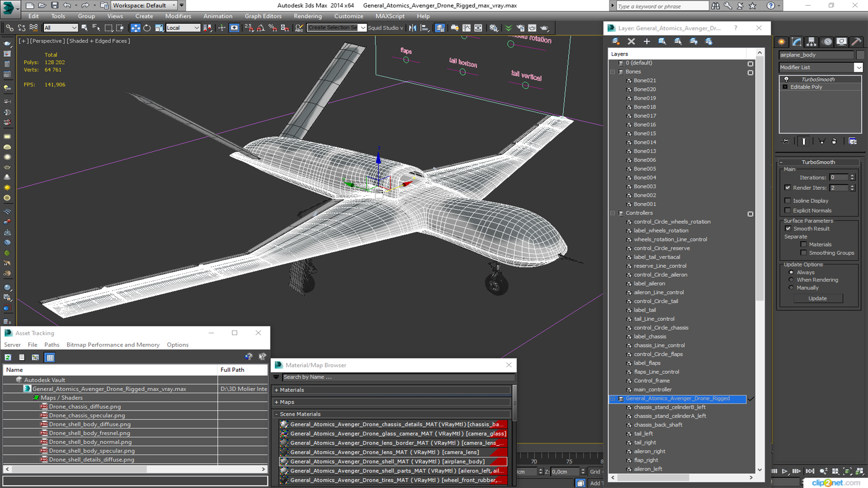The width and height of the screenshot is (868, 488).
Task: Click Pin Stack icon below modifier list
Action: click(786, 141)
